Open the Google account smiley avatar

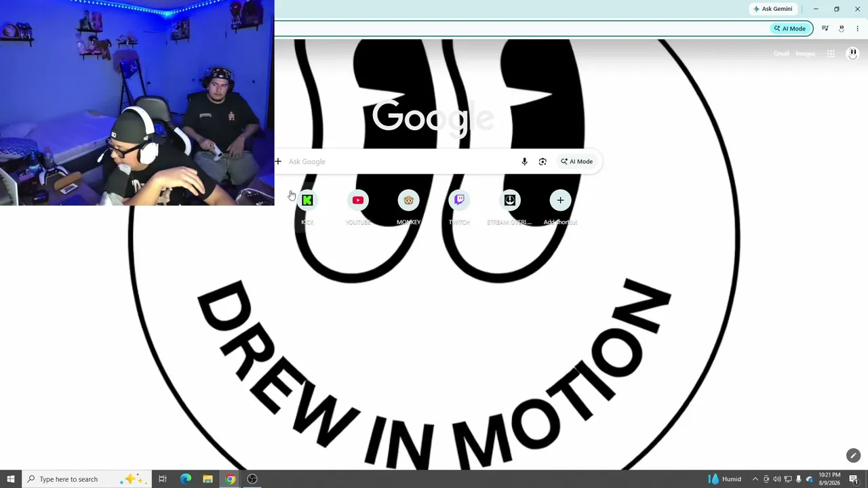(x=852, y=54)
